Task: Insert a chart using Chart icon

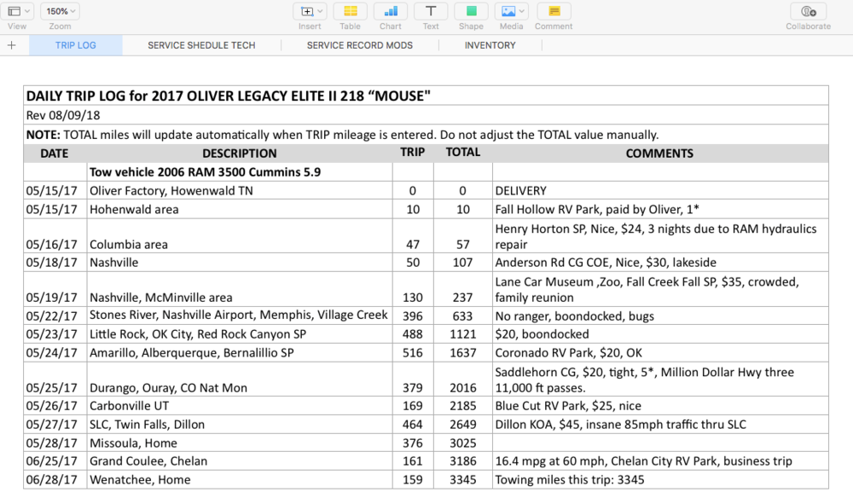Action: coord(391,11)
